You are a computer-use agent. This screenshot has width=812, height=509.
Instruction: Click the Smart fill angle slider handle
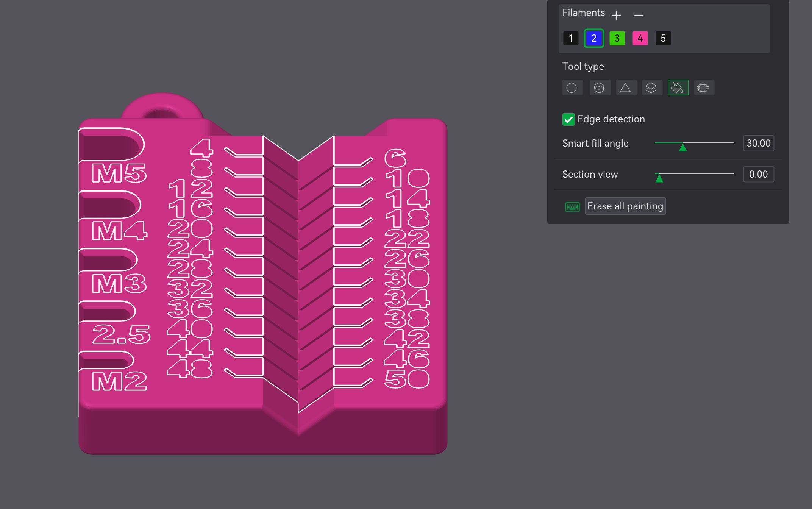click(x=683, y=147)
